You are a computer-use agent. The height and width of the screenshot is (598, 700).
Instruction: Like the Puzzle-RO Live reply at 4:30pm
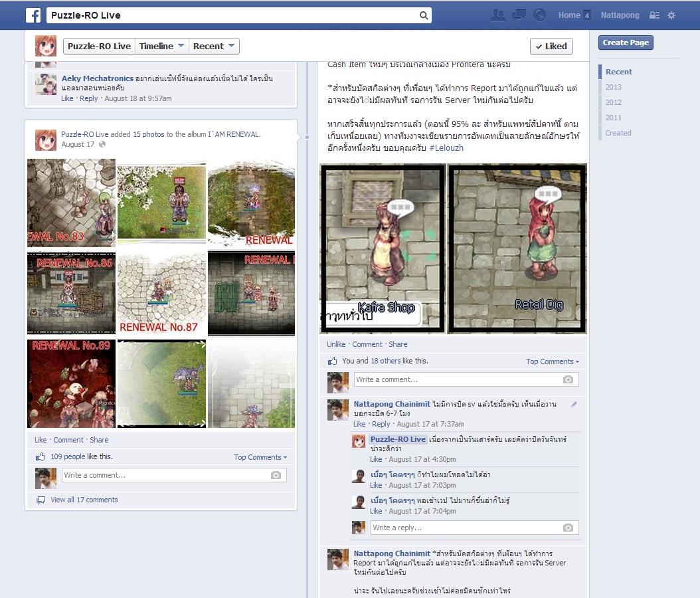(x=376, y=459)
